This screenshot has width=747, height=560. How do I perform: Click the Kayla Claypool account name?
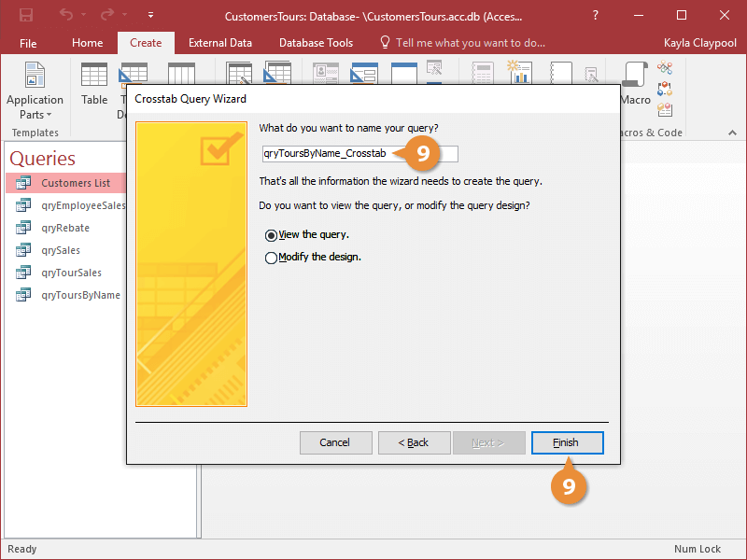click(x=699, y=43)
